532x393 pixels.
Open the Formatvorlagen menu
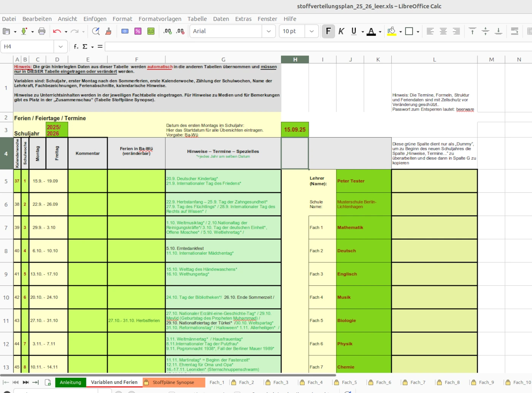tap(160, 19)
